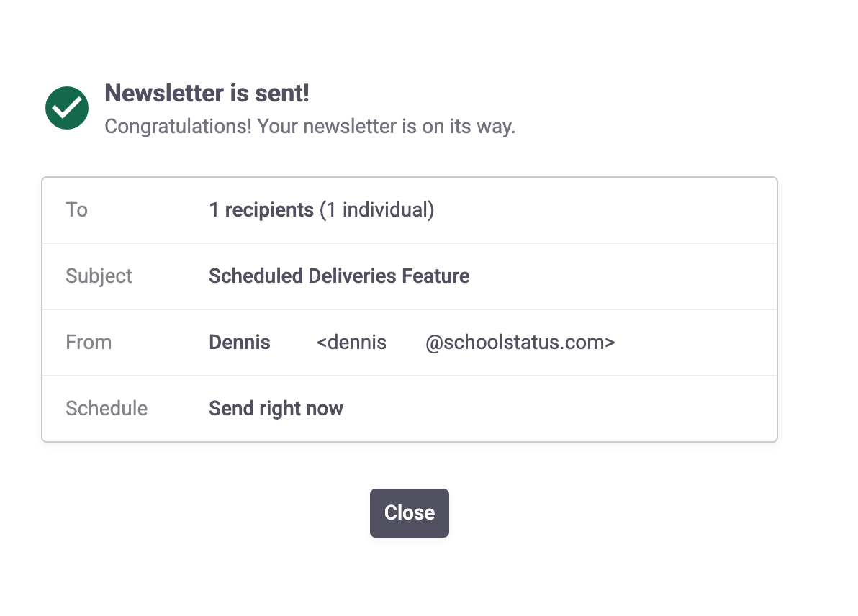Select the "To" row label

tap(76, 210)
